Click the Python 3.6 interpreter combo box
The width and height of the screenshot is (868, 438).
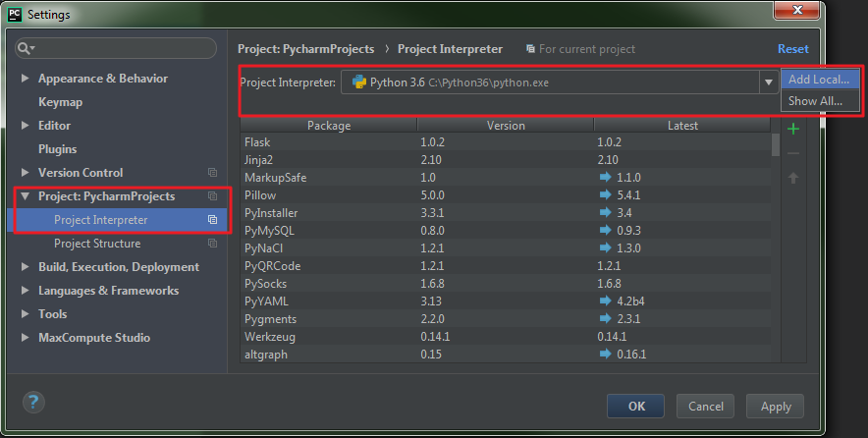coord(559,82)
